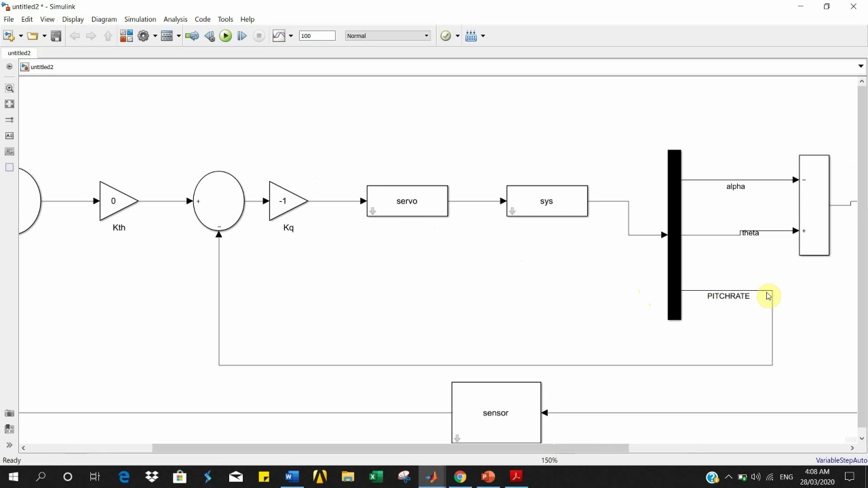Open the New Model dropdown arrow
Image resolution: width=868 pixels, height=488 pixels.
coord(20,36)
